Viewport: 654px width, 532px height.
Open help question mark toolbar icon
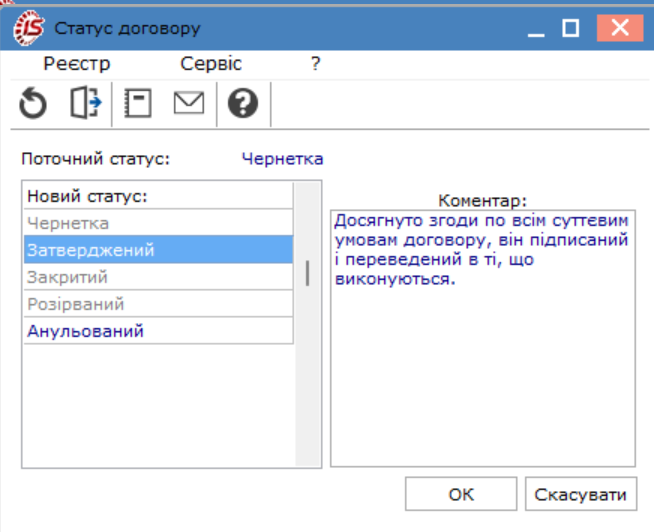tap(243, 103)
